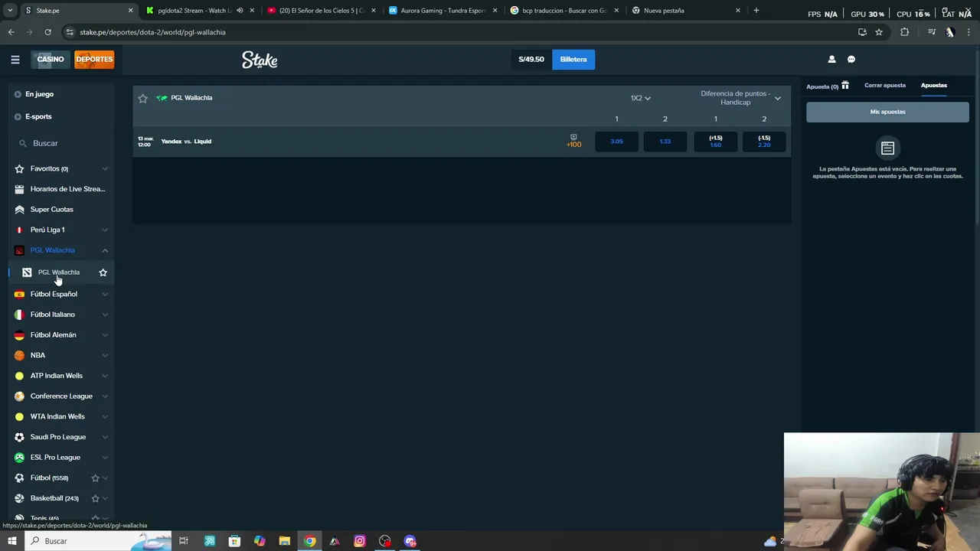Switch to the Apuestas tab
Viewport: 980px width, 551px height.
point(934,86)
